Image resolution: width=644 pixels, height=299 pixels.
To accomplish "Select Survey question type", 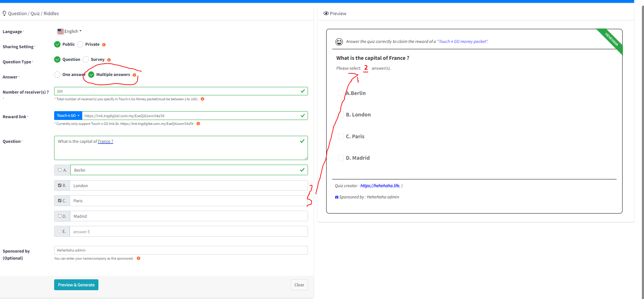I will (86, 59).
